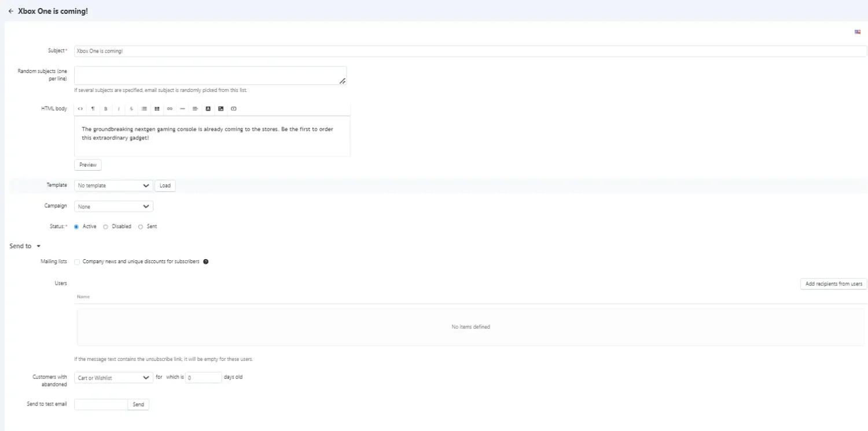Insert a video in HTML body
Screen dimensions: 868x431
pos(234,109)
